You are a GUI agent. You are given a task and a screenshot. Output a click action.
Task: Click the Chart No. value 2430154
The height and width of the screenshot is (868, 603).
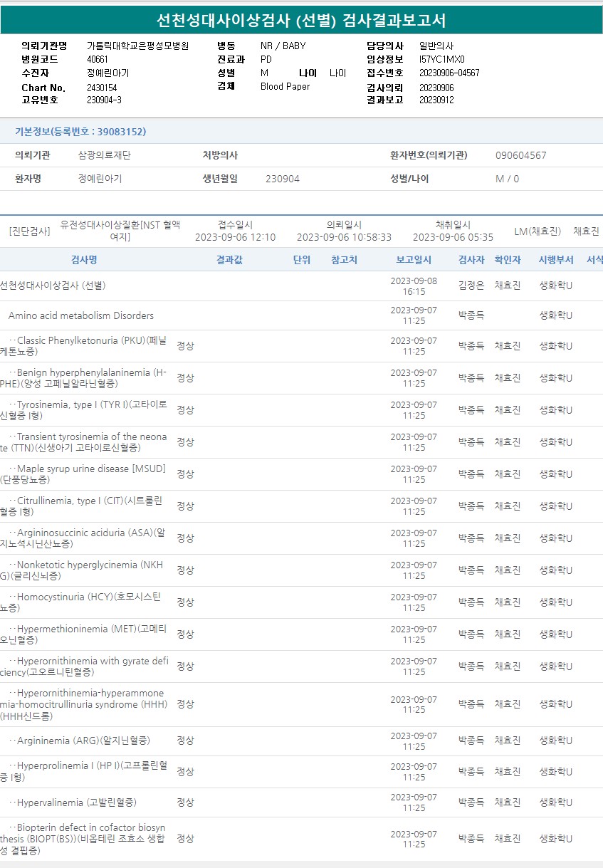102,88
